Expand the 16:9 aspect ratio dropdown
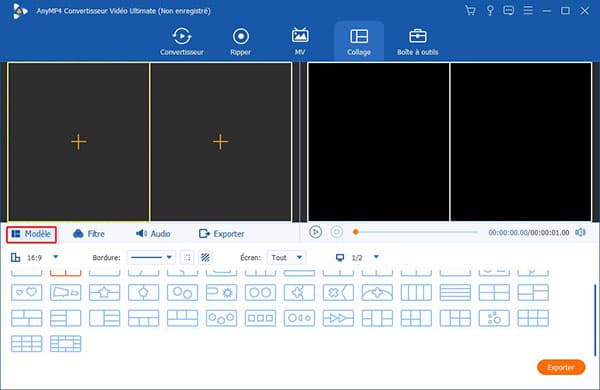This screenshot has height=390, width=600. tap(55, 257)
